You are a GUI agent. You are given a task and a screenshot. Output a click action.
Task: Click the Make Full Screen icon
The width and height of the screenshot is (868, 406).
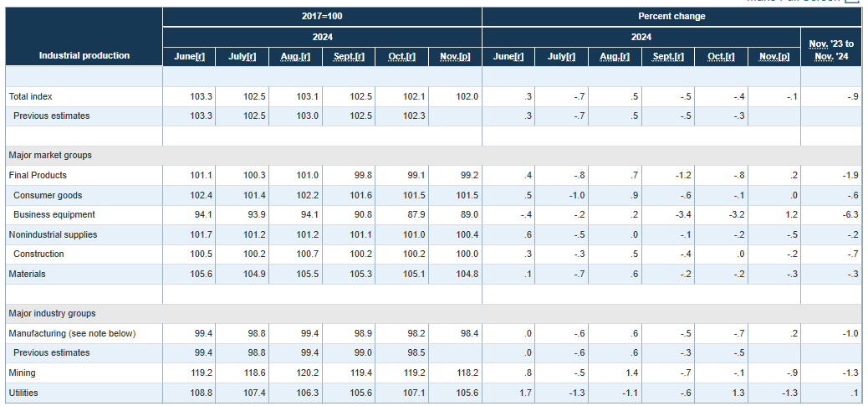(852, 2)
